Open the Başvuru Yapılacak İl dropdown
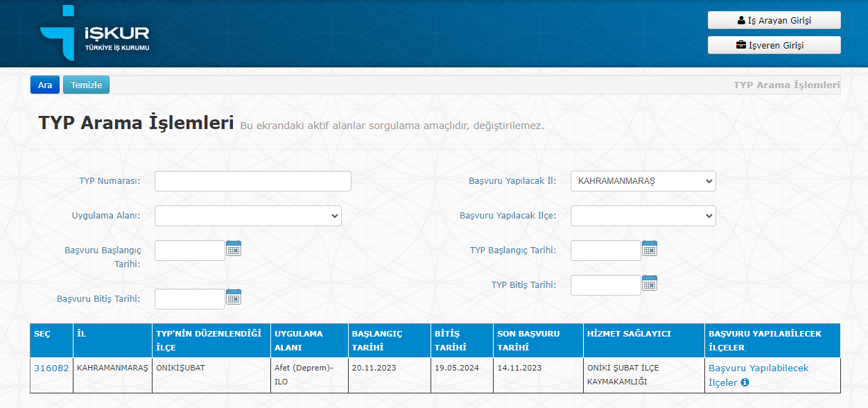 coord(643,181)
